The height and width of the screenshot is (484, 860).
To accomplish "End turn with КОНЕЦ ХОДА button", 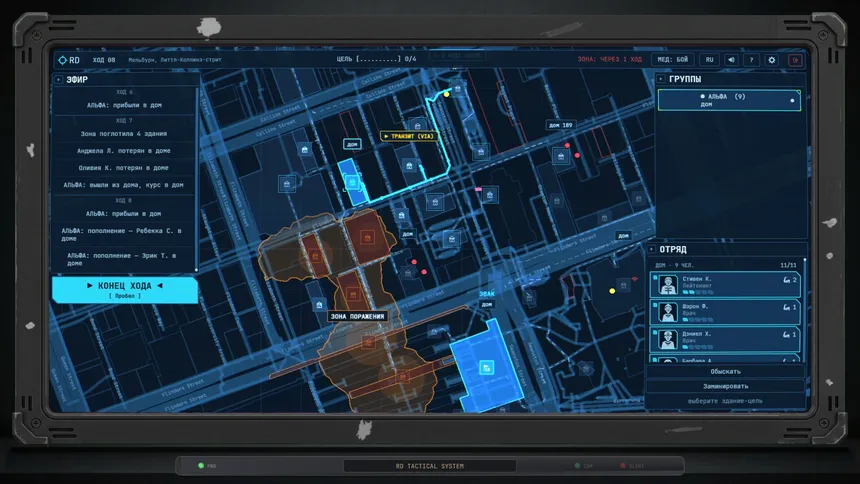I will [125, 290].
